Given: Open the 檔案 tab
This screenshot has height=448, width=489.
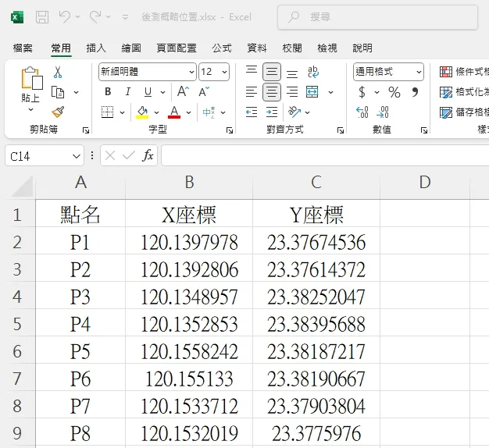Looking at the screenshot, I should [x=23, y=48].
